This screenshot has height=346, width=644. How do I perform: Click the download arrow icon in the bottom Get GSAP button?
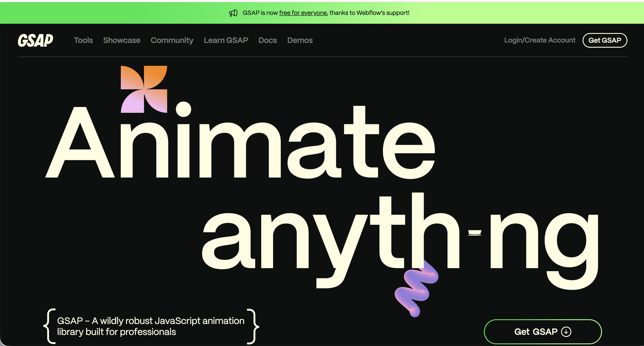coord(566,332)
